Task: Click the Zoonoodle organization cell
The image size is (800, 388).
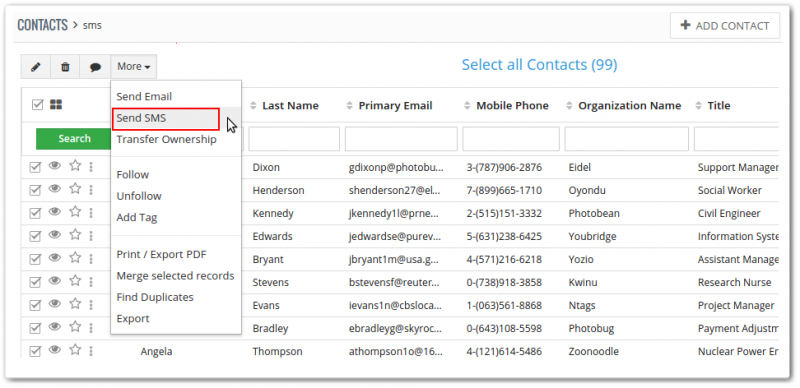Action: [593, 351]
